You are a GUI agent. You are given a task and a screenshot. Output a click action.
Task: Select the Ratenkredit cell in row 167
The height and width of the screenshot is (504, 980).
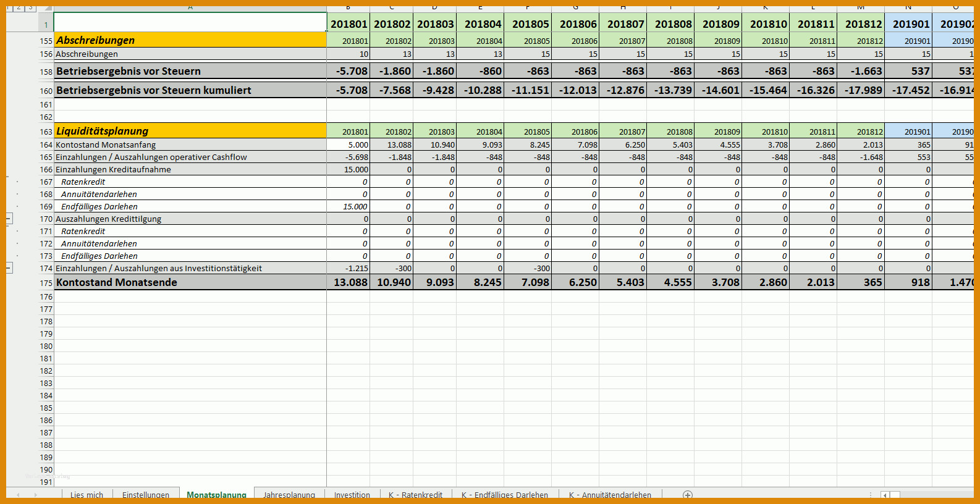click(190, 182)
